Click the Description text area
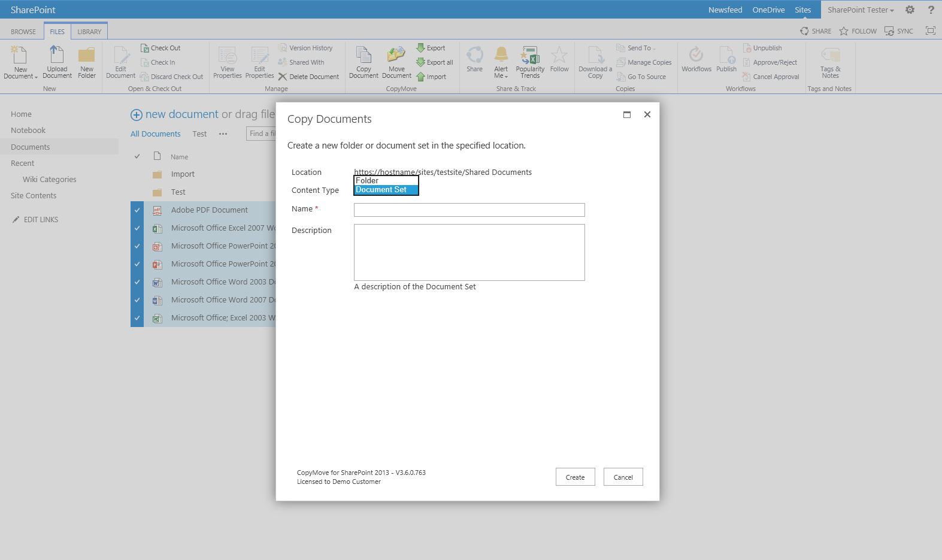Screen dimensions: 942x560 pos(470,252)
